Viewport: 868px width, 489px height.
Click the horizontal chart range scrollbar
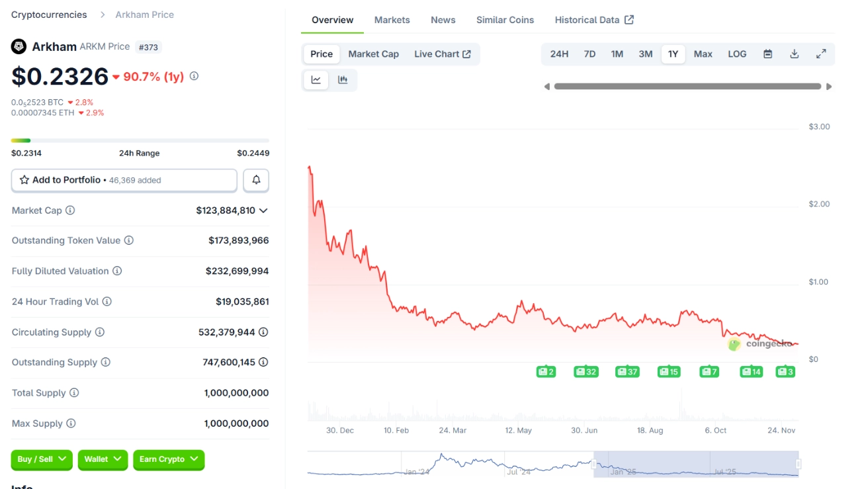[687, 87]
